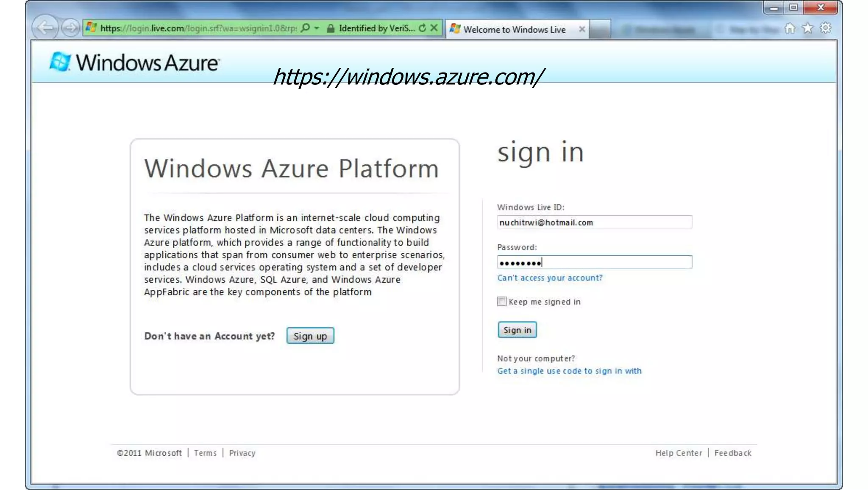Click the ©2011 Microsoft footer text
Screen dimensions: 868x490
tap(149, 453)
